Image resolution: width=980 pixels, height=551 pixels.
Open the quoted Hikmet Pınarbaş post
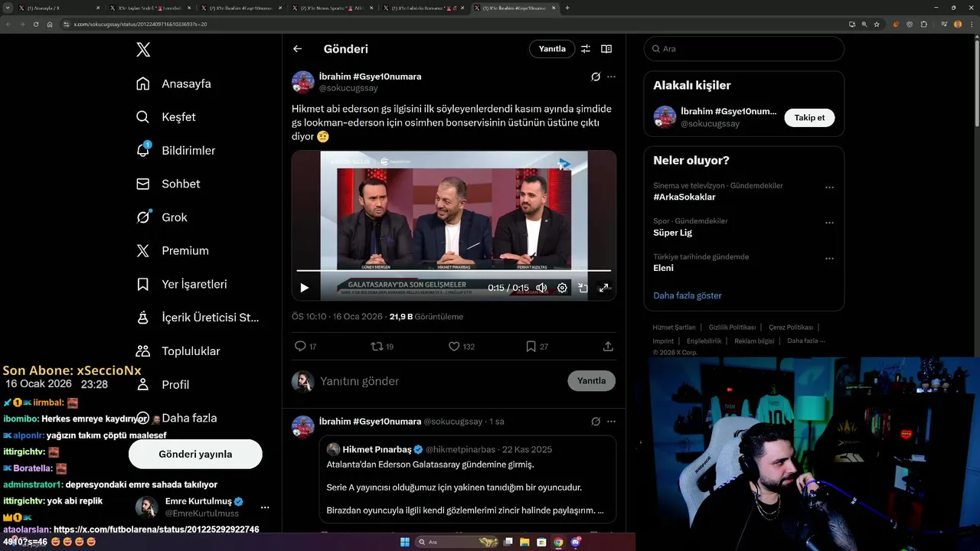(467, 479)
